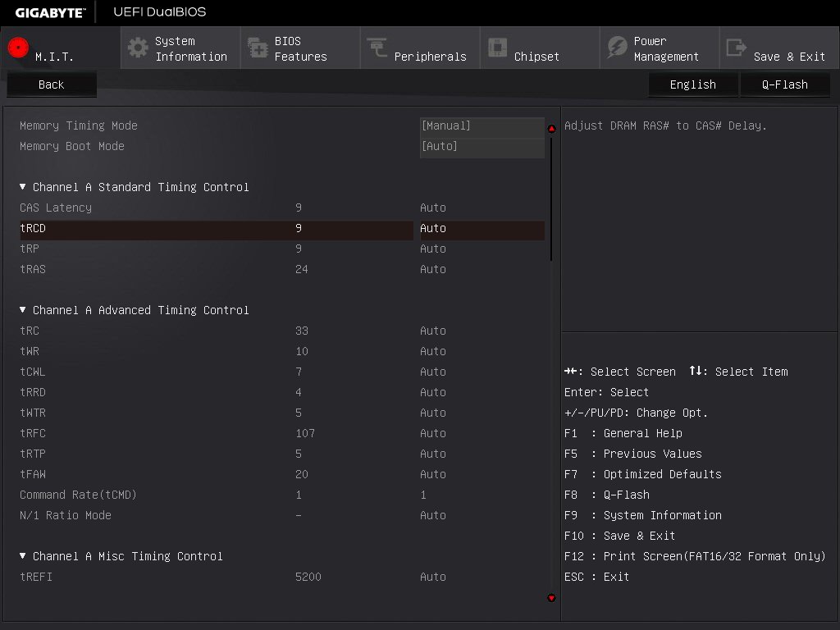Open the Memory Boot Mode dropdown

[x=482, y=146]
